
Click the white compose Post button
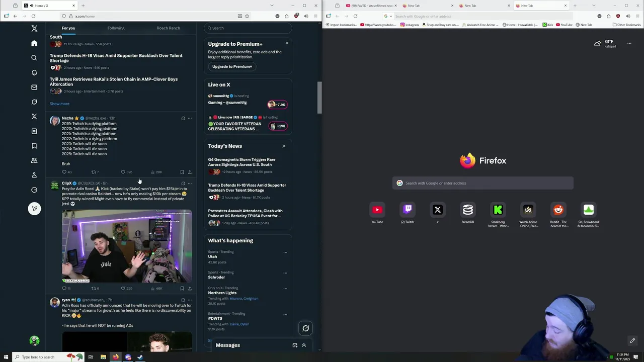[34, 208]
